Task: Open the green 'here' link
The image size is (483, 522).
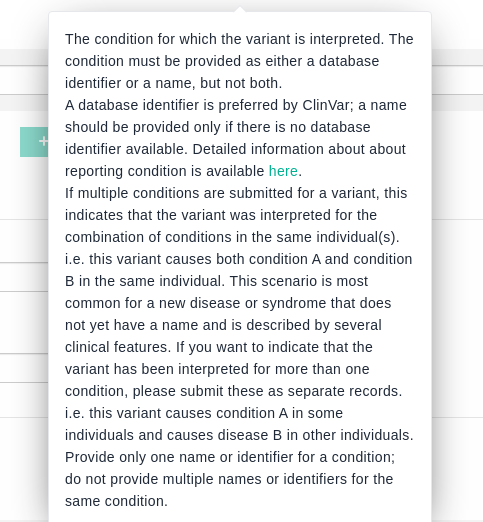Action: tap(283, 171)
